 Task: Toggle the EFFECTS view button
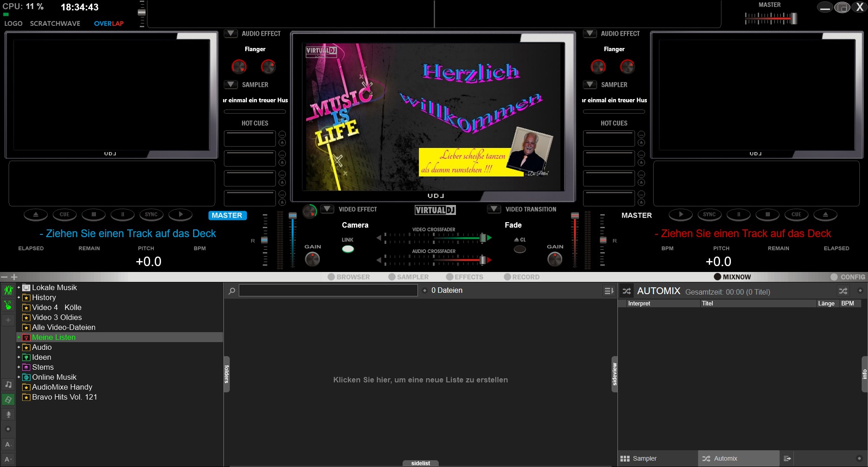click(465, 277)
